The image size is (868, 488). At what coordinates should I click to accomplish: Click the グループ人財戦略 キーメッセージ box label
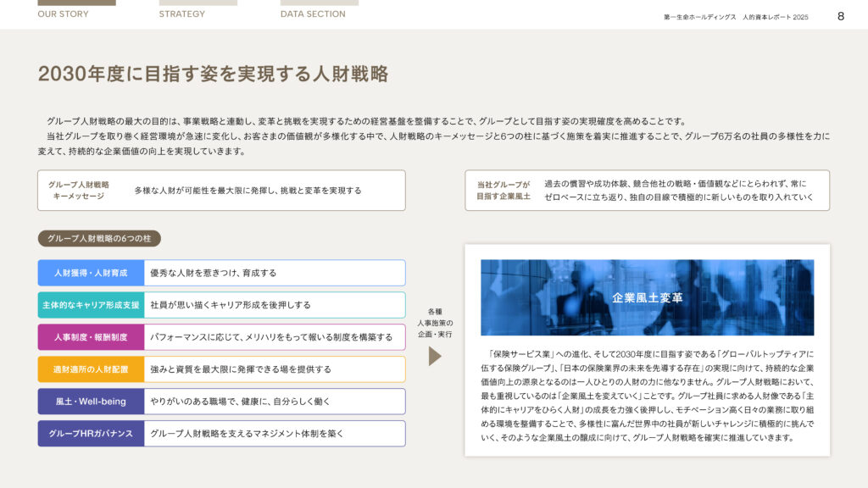click(x=79, y=190)
